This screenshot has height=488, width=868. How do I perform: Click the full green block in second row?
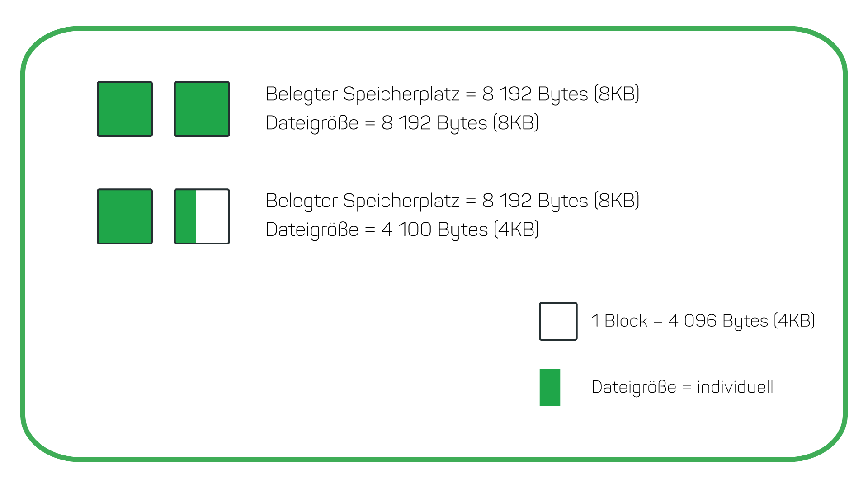click(x=125, y=216)
